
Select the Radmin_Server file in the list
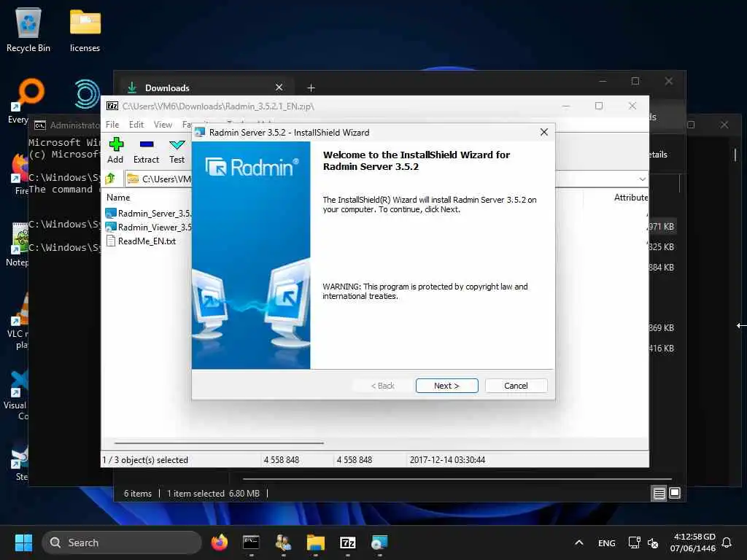point(148,214)
